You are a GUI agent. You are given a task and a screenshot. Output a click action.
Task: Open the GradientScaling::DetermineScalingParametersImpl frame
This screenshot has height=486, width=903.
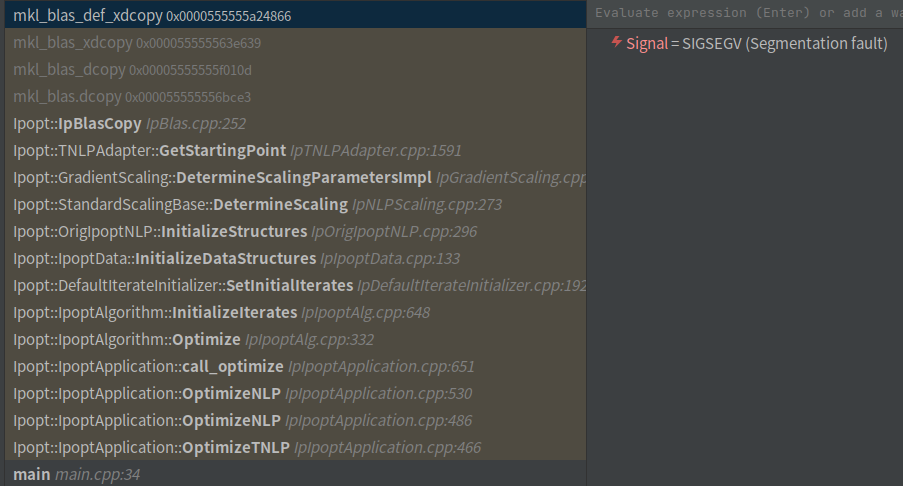pyautogui.click(x=299, y=178)
